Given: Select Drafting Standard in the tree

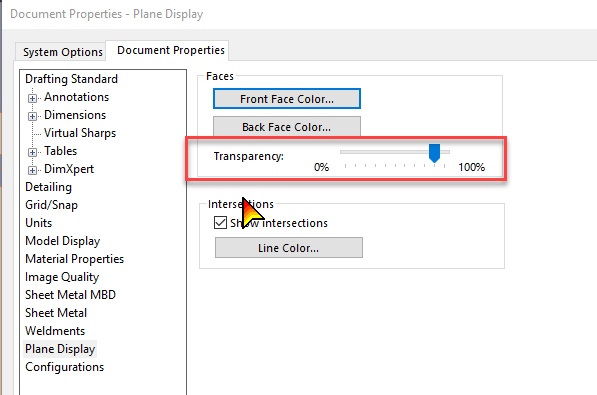Looking at the screenshot, I should coord(72,79).
